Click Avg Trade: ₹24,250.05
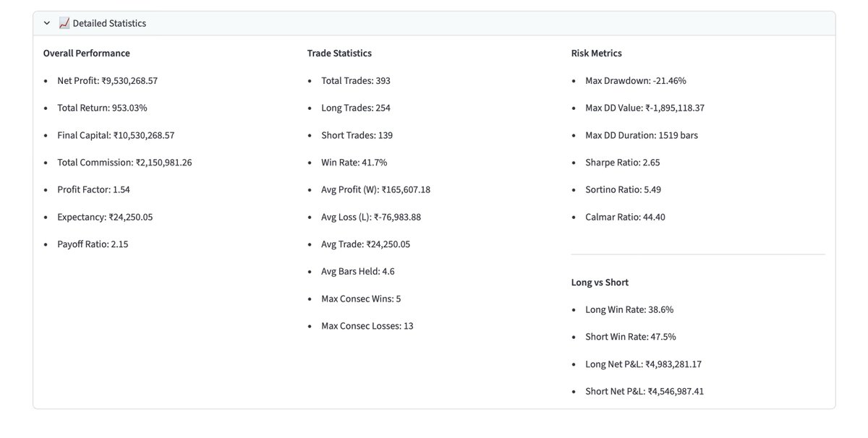Screen dimensions: 868x438 coord(366,244)
